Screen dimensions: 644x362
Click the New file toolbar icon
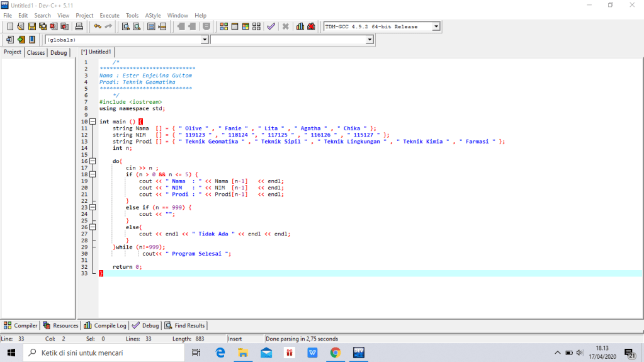pos(9,26)
